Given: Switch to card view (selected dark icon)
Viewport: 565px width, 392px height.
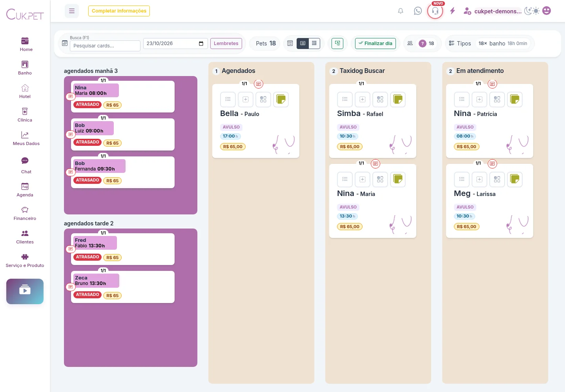Looking at the screenshot, I should (x=303, y=44).
